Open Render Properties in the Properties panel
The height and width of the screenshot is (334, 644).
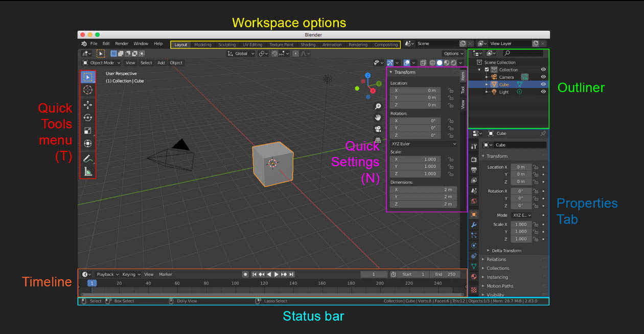point(474,159)
